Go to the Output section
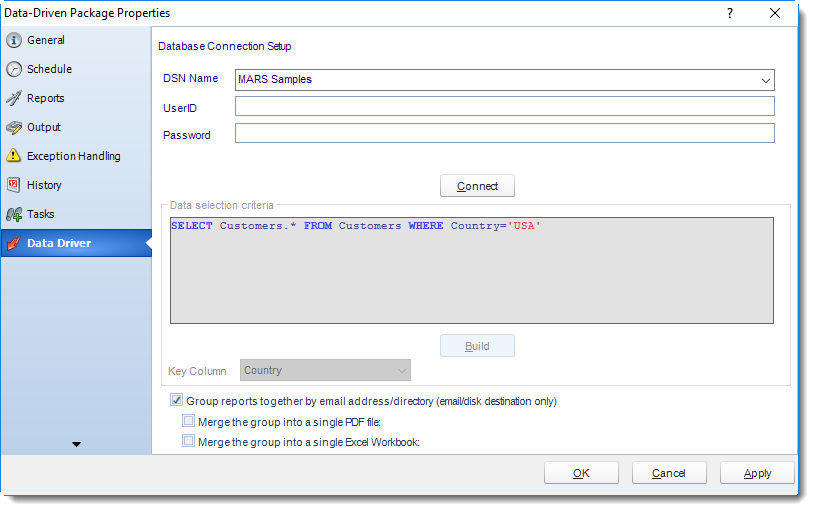The image size is (814, 511). [76, 127]
